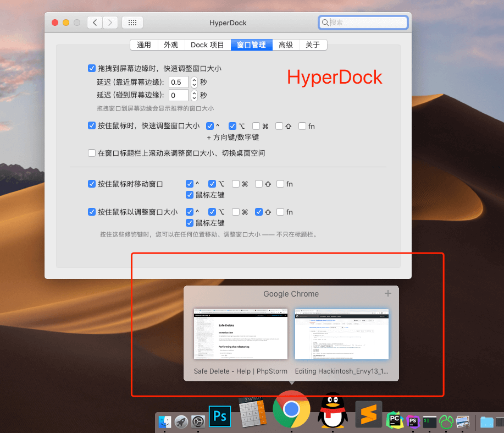Open PhpStorm from the Dock

pos(412,421)
